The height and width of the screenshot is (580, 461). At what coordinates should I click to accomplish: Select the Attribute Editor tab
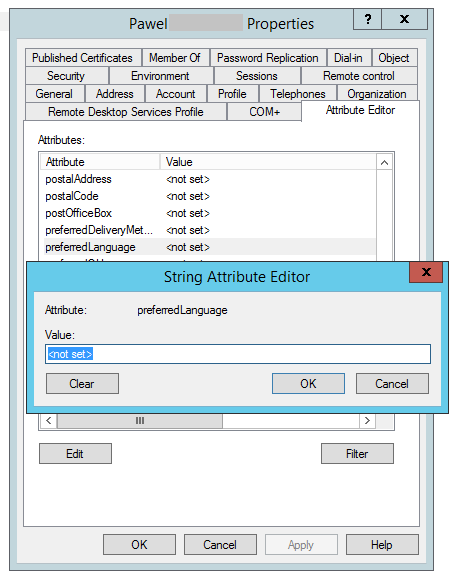coord(360,110)
